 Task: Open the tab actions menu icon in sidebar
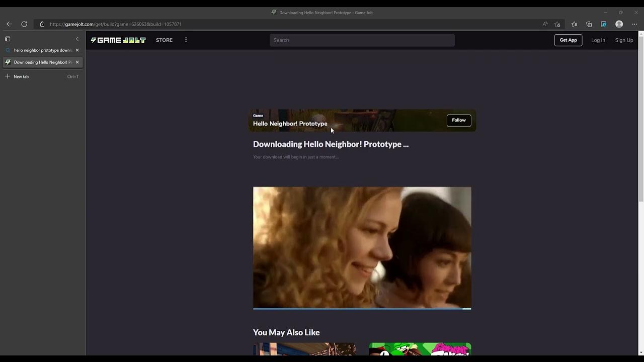(8, 39)
